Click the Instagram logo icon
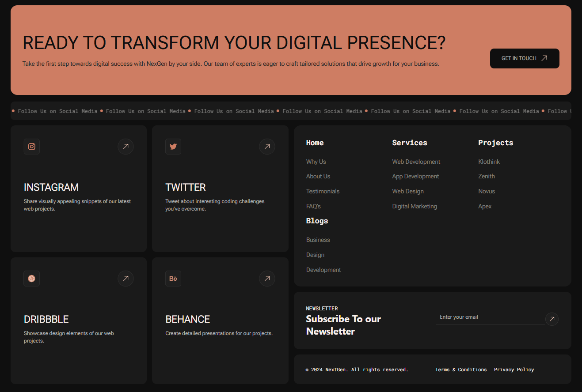Viewport: 582px width, 392px height. tap(32, 147)
